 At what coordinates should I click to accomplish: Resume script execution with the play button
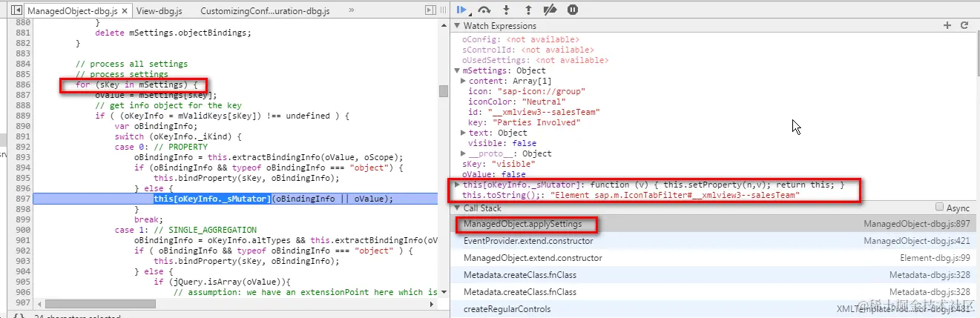[x=462, y=10]
